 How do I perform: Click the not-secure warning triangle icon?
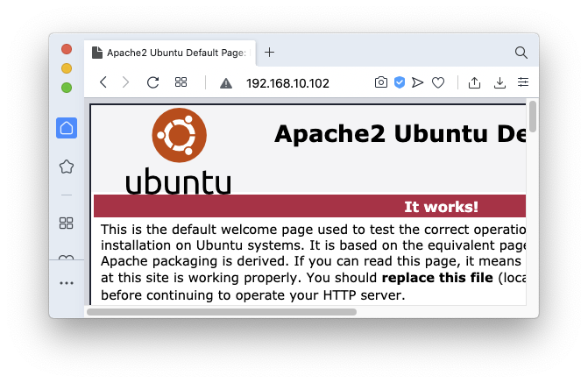pos(225,83)
